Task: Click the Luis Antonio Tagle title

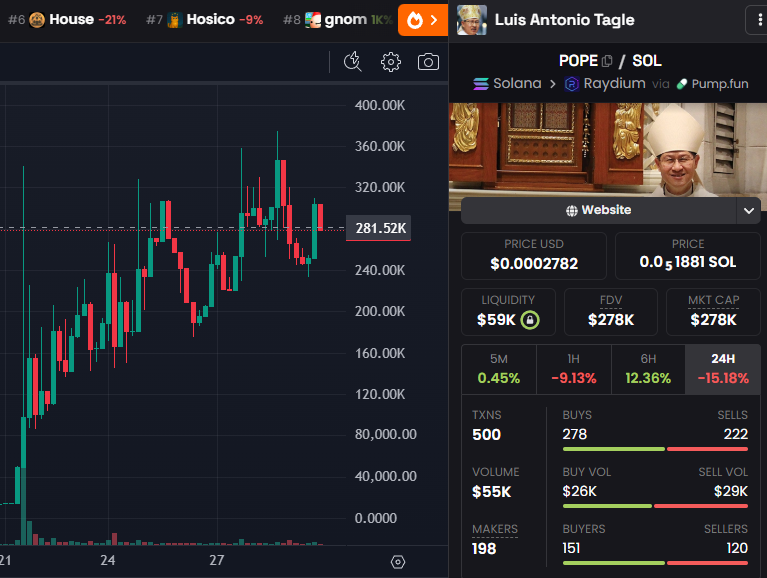Action: (x=564, y=20)
